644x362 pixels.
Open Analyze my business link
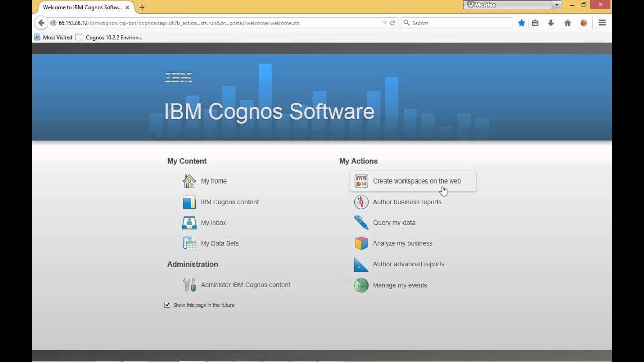coord(403,243)
